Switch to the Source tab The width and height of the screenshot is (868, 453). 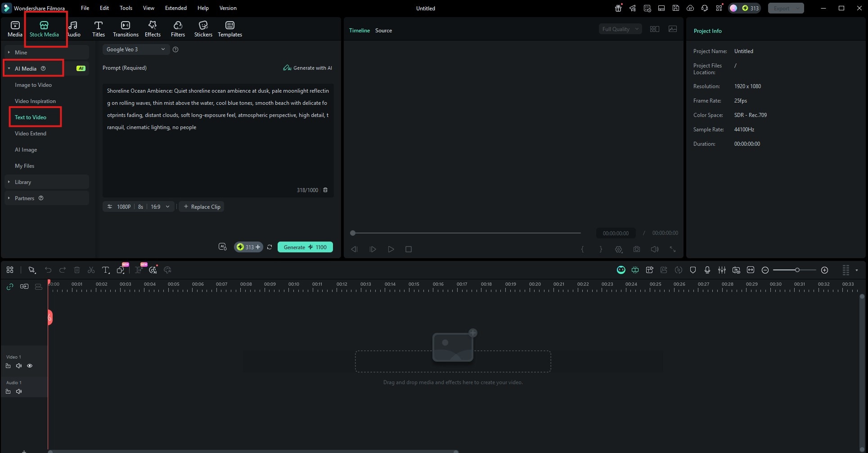coord(383,31)
